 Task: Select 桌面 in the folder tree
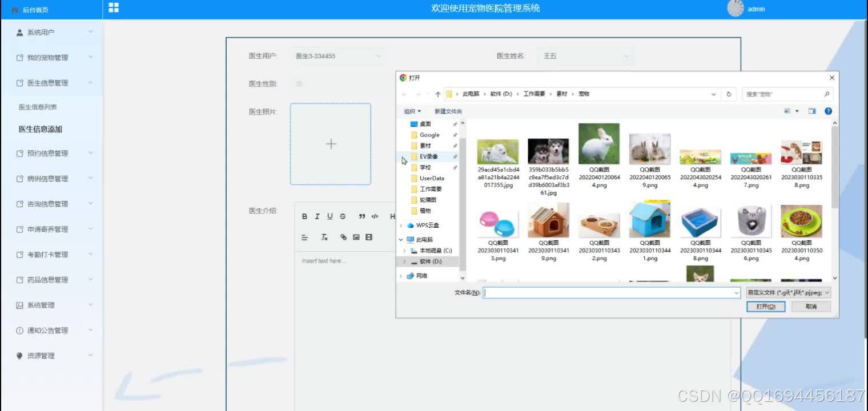[x=425, y=124]
